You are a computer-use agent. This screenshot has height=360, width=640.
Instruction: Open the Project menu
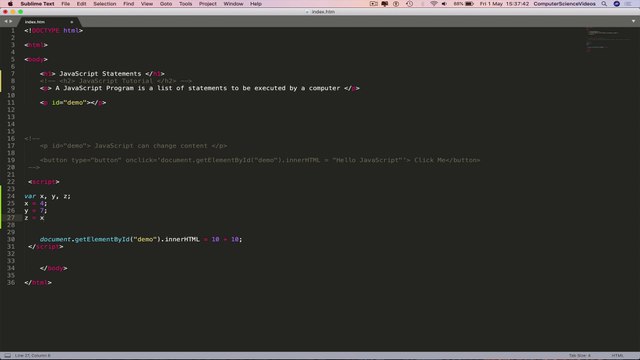pyautogui.click(x=208, y=4)
